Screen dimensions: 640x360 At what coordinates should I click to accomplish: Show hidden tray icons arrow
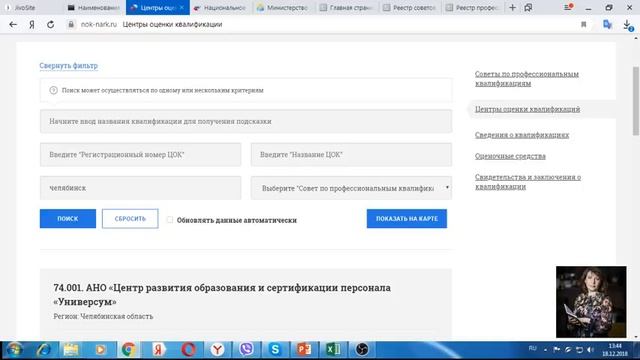[545, 350]
